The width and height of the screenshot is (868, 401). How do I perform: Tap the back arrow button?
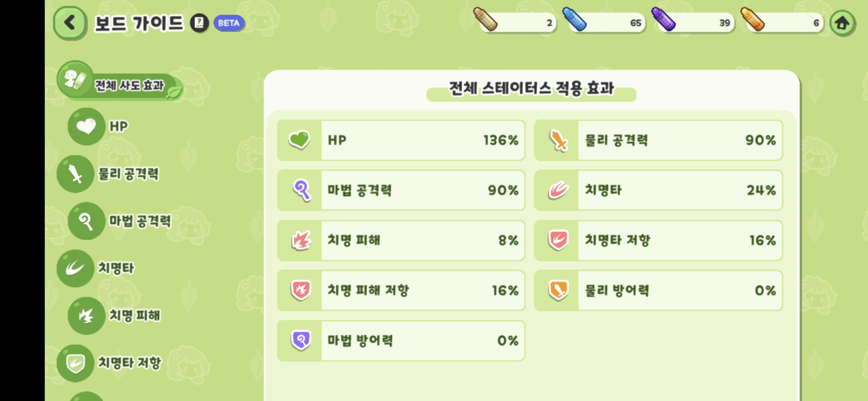point(70,23)
